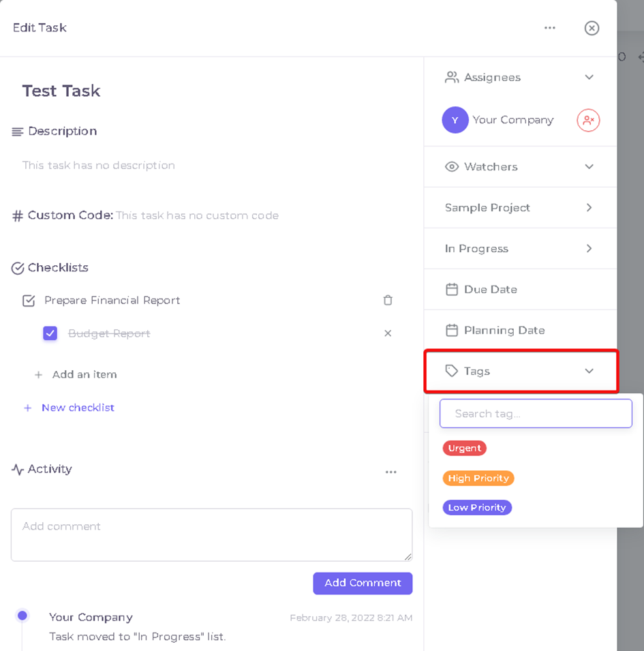Collapse the Tags dropdown
The image size is (644, 651).
click(589, 371)
